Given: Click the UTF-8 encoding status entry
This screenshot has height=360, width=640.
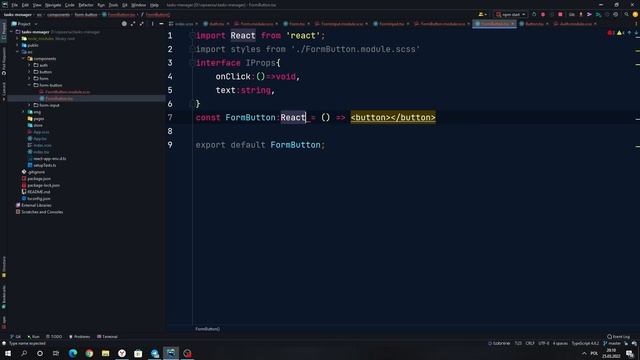Looking at the screenshot, I should point(544,344).
